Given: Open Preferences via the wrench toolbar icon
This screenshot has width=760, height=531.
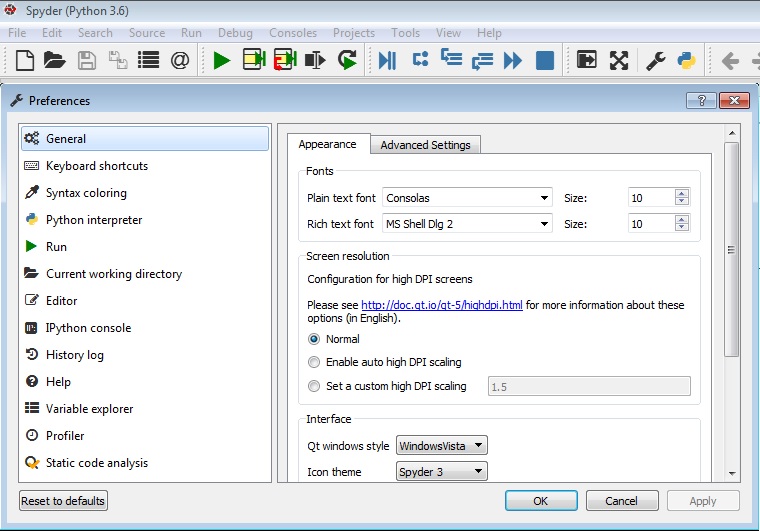Looking at the screenshot, I should tap(655, 61).
